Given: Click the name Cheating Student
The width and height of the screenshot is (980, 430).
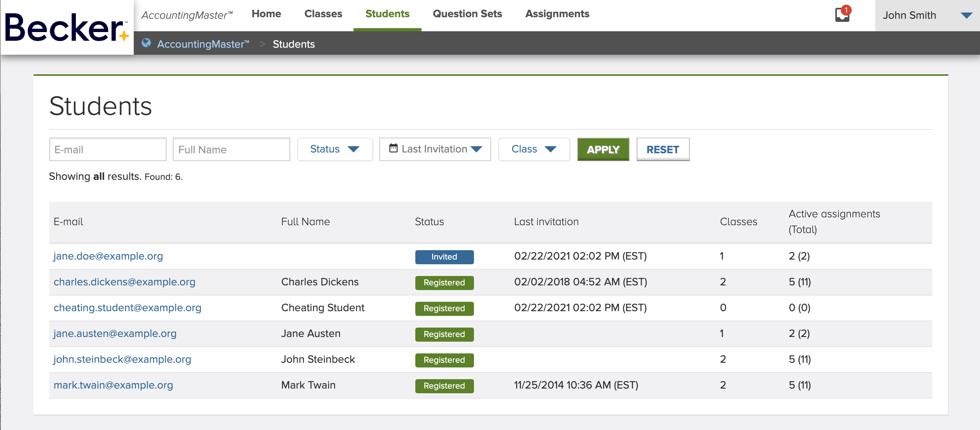Looking at the screenshot, I should pyautogui.click(x=323, y=308).
